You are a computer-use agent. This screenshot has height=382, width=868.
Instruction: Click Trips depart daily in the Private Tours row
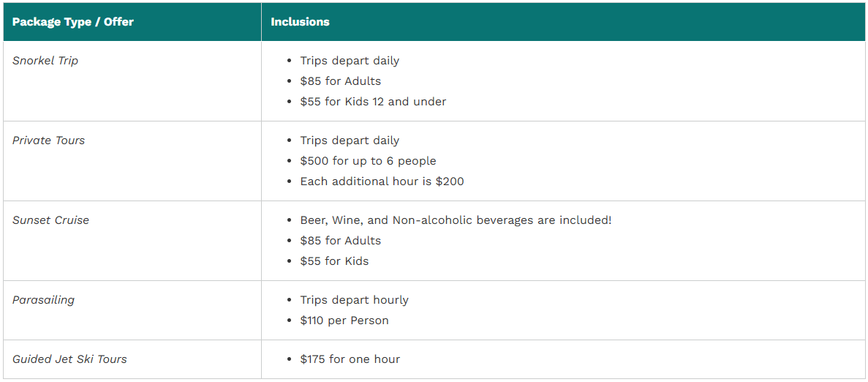[350, 141]
